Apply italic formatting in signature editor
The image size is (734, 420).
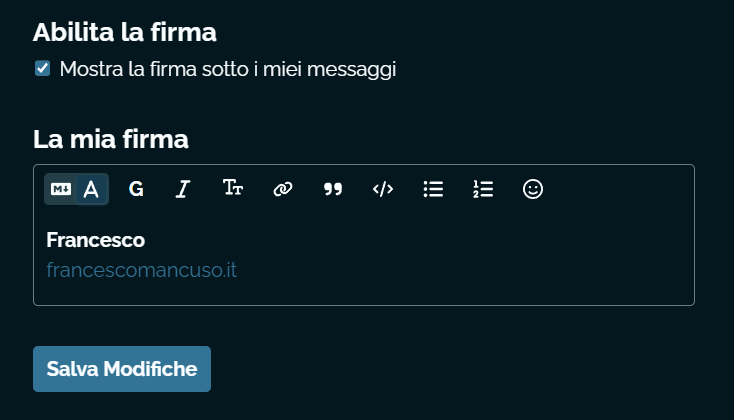(183, 189)
